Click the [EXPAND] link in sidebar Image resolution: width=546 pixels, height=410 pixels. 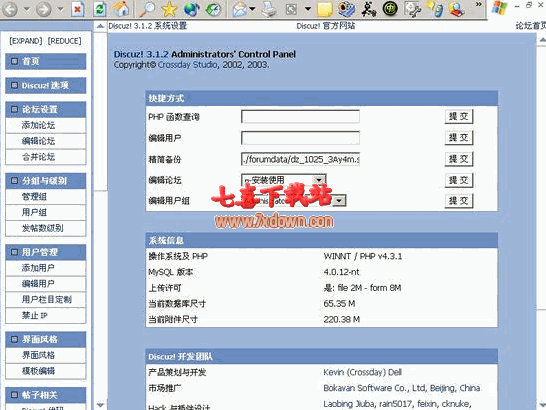26,41
